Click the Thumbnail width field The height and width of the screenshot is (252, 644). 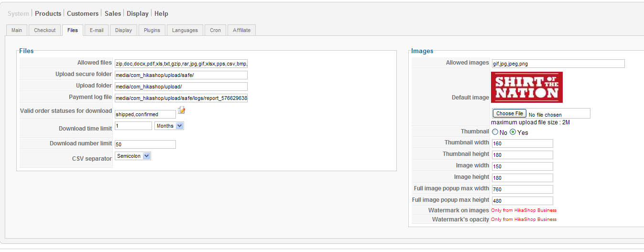coord(522,143)
